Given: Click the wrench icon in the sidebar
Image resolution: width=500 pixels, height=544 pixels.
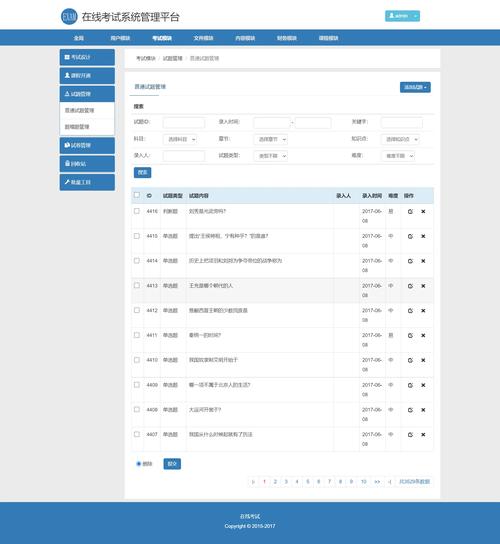Looking at the screenshot, I should pyautogui.click(x=67, y=182).
